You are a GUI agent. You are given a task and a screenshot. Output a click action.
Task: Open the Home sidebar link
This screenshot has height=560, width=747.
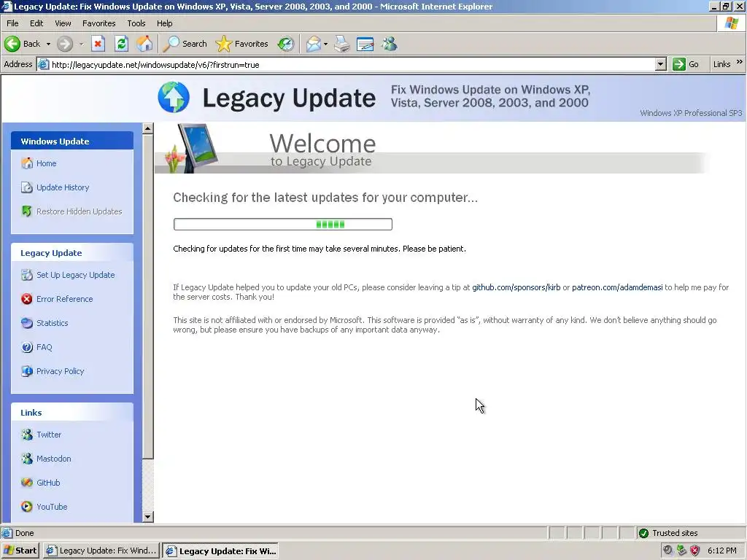[x=46, y=163]
